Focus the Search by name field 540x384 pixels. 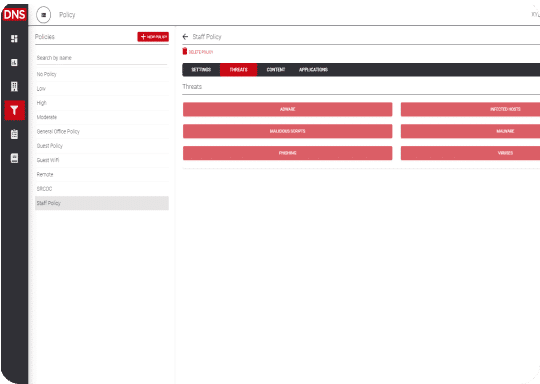coord(102,58)
